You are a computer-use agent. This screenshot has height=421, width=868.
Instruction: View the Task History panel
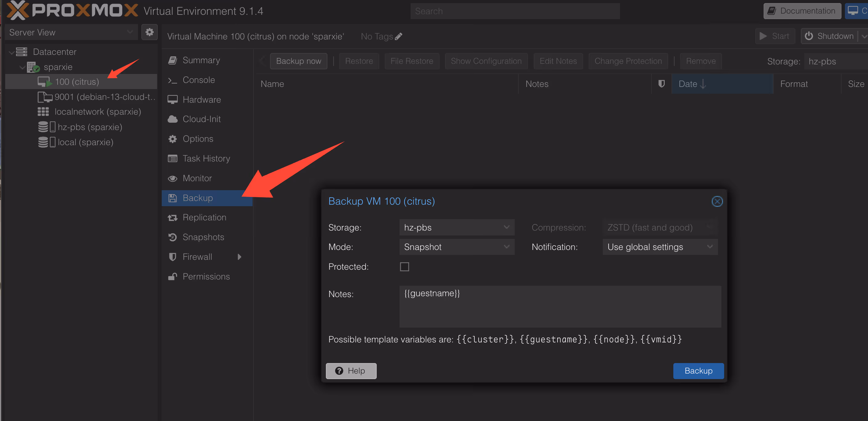[x=206, y=158]
